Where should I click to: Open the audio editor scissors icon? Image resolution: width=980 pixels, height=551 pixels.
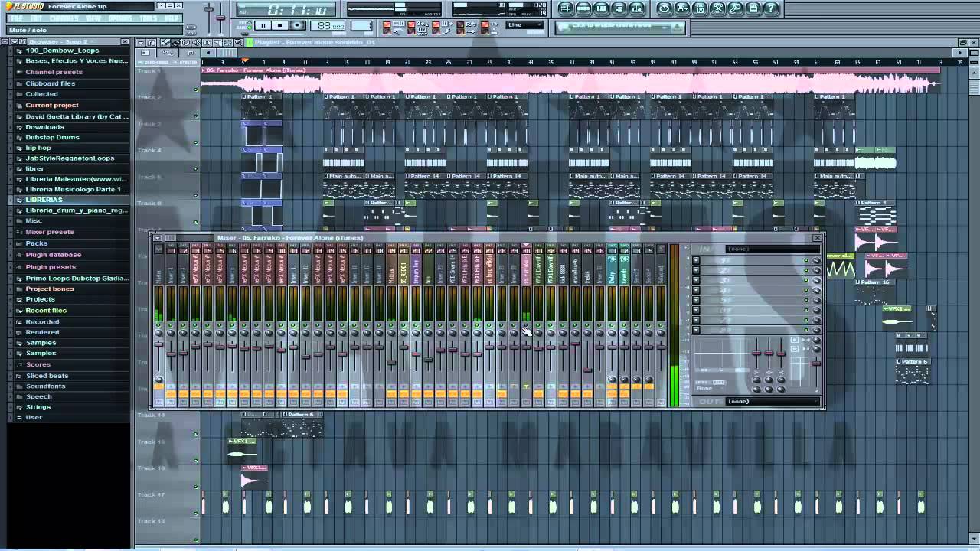pyautogui.click(x=717, y=8)
